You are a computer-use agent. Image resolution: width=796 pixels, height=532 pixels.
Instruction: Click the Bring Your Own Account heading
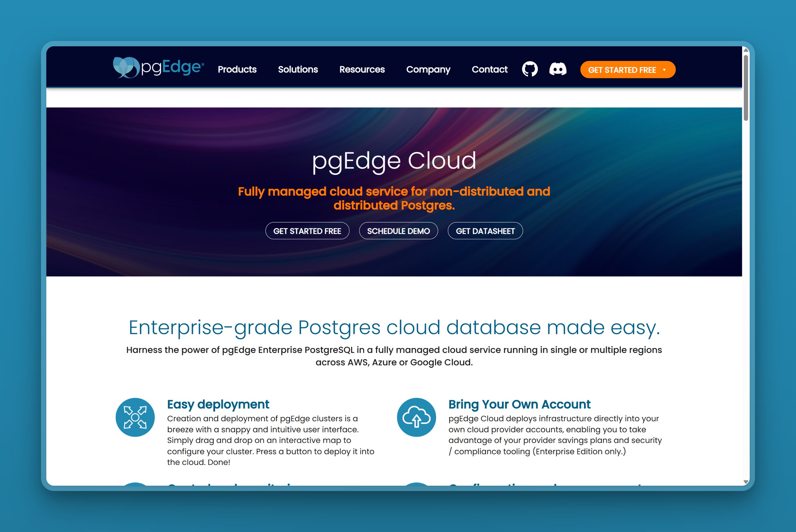pyautogui.click(x=519, y=404)
